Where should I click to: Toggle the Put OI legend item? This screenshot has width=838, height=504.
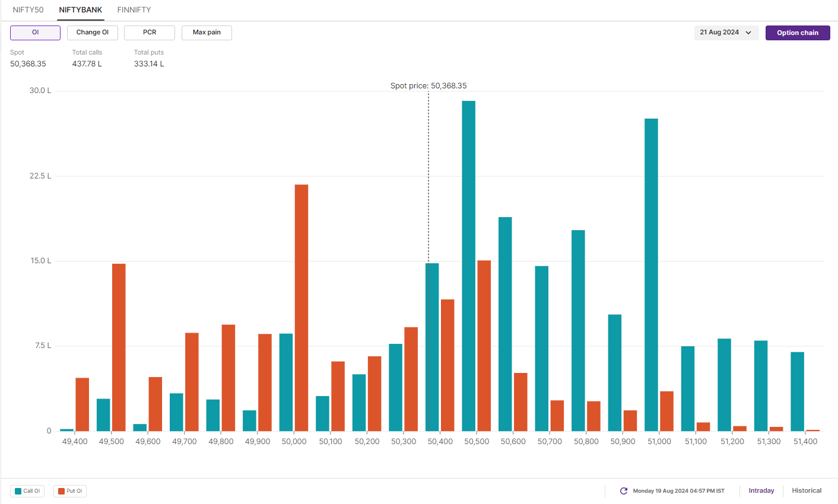(70, 491)
